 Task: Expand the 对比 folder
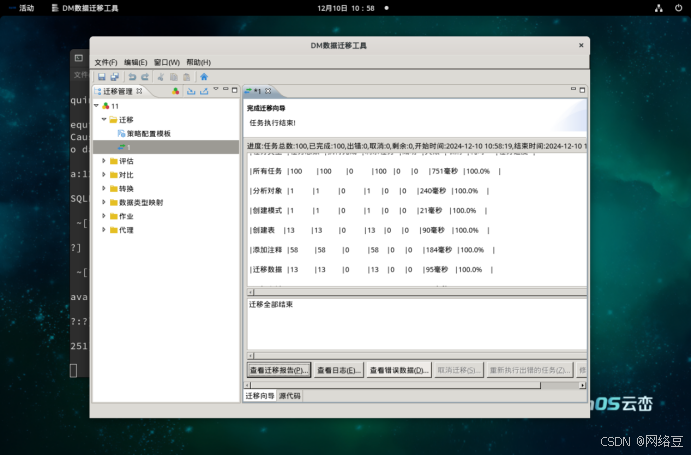click(x=104, y=174)
